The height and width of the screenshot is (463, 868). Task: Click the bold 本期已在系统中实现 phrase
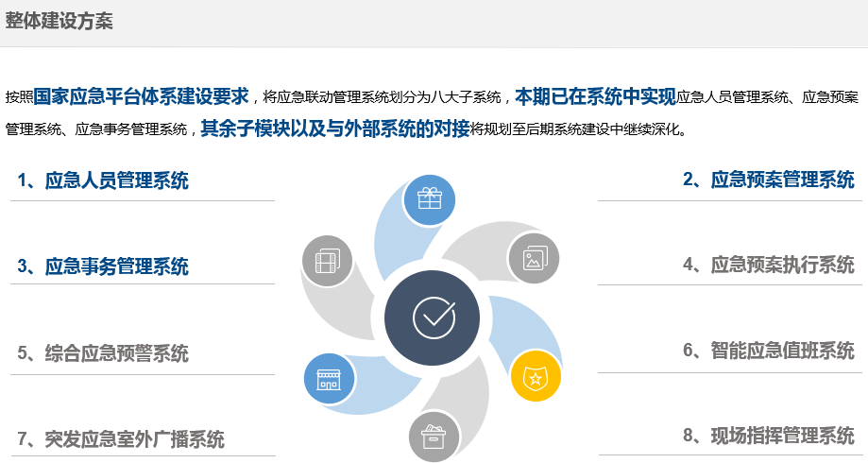click(x=596, y=96)
